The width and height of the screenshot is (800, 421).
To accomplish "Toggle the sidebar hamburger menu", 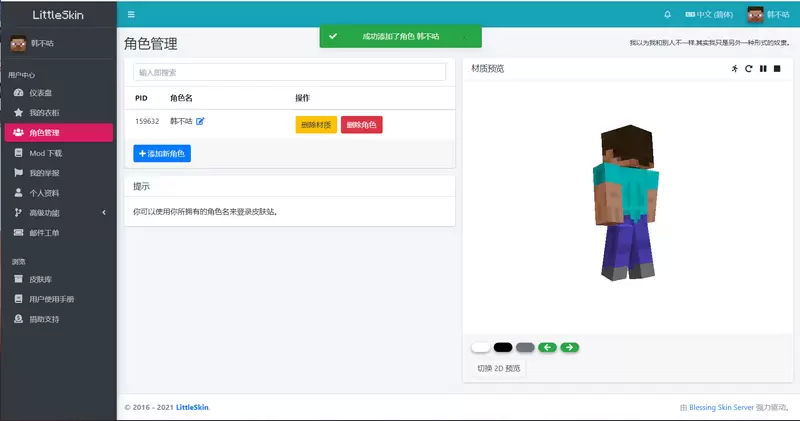I will click(131, 15).
